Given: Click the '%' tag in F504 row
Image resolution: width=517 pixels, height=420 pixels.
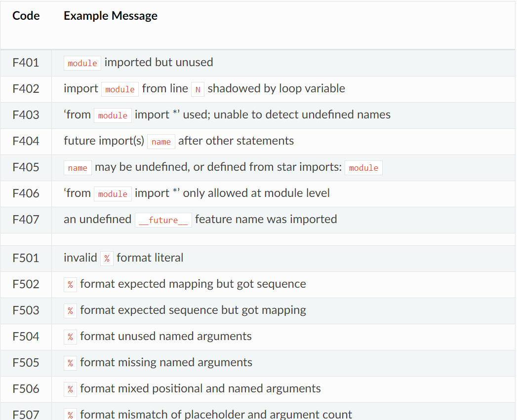Looking at the screenshot, I should 70,337.
